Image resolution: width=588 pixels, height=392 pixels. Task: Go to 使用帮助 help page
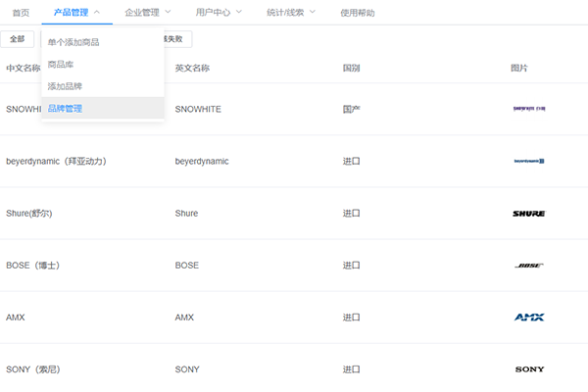coord(358,13)
